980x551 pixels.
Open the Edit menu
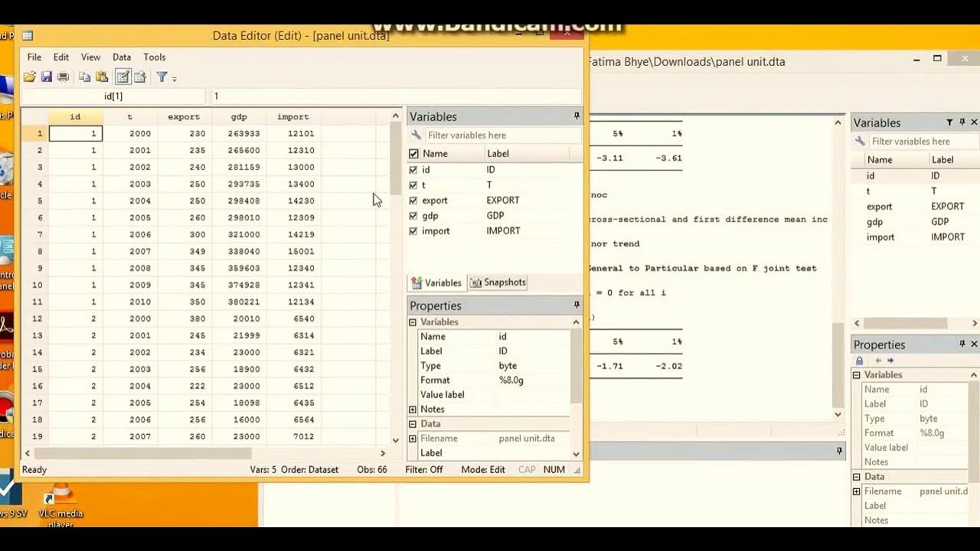coord(61,57)
